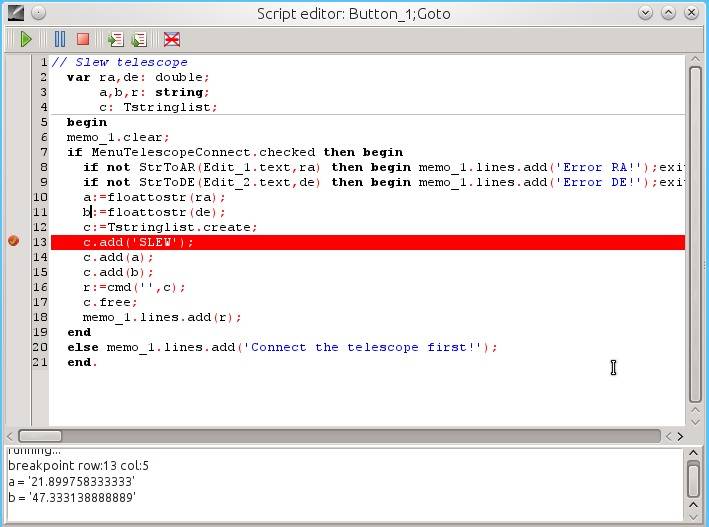Click 'memo_1.lines.add(r);' line
Image resolution: width=709 pixels, height=527 pixels.
pos(162,317)
